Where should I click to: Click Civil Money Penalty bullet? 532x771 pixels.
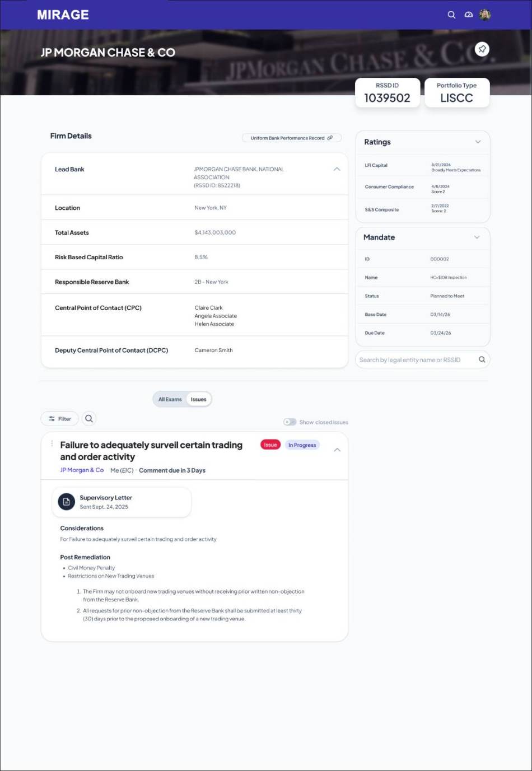(91, 568)
